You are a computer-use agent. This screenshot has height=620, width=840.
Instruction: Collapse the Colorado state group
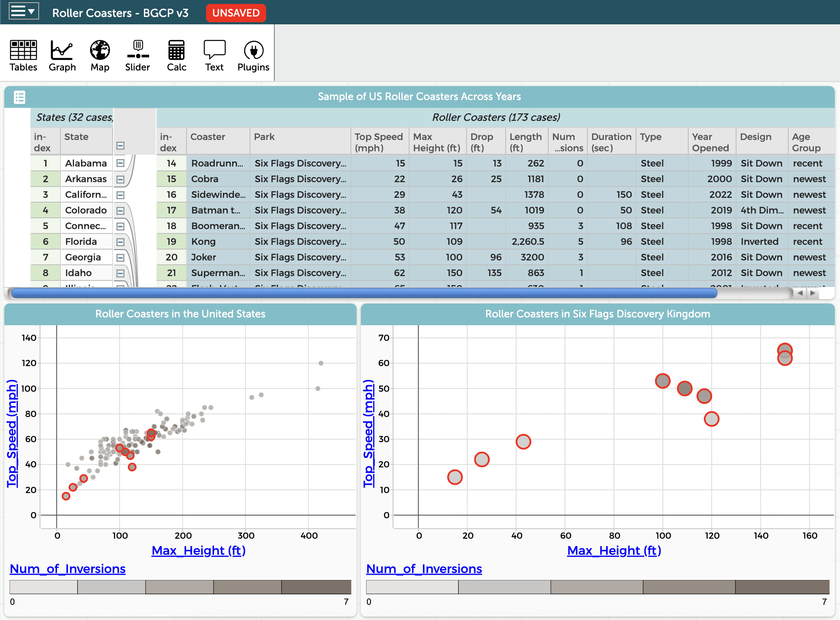(x=120, y=210)
